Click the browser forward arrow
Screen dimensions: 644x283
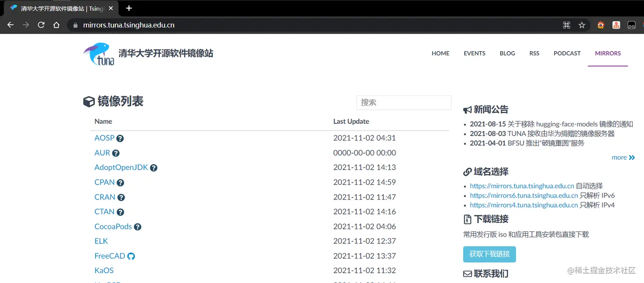26,25
